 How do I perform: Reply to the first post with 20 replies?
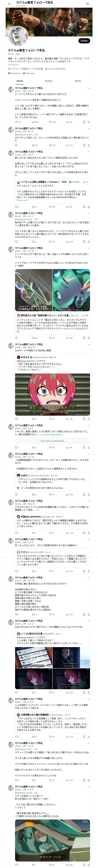coord(18,122)
